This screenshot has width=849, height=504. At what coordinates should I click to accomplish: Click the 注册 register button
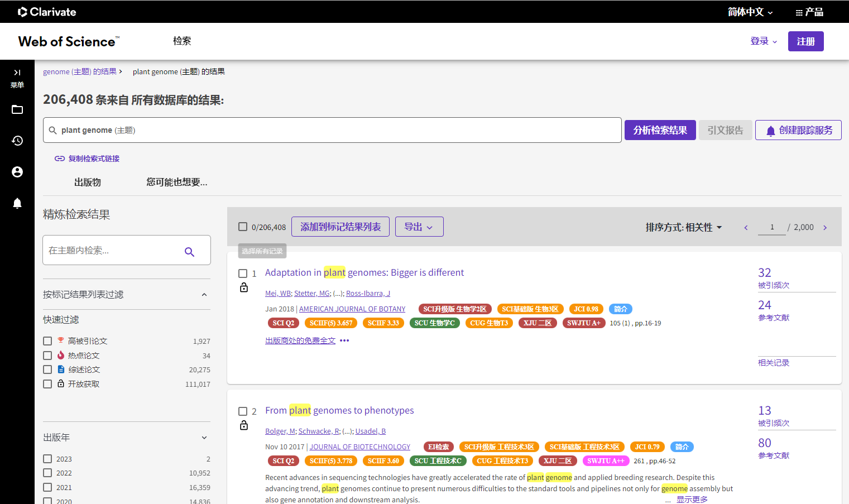point(806,41)
